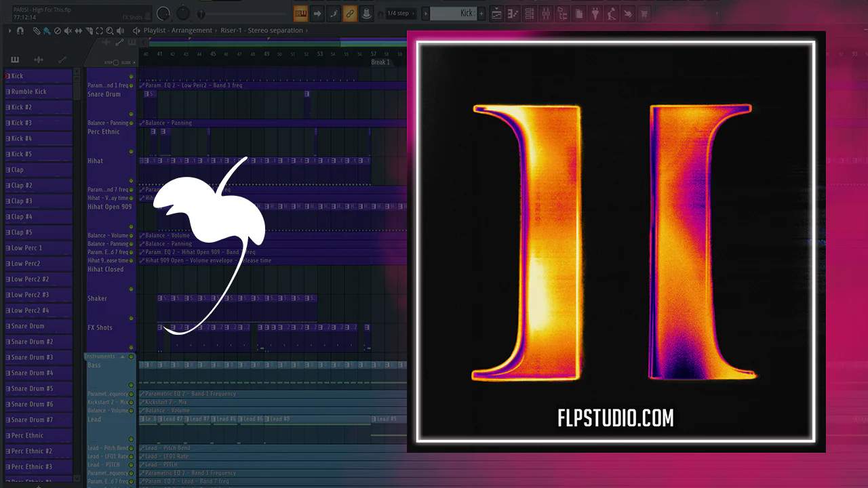Viewport: 868px width, 488px height.
Task: Select the Paint brush tool
Action: pyautogui.click(x=47, y=30)
